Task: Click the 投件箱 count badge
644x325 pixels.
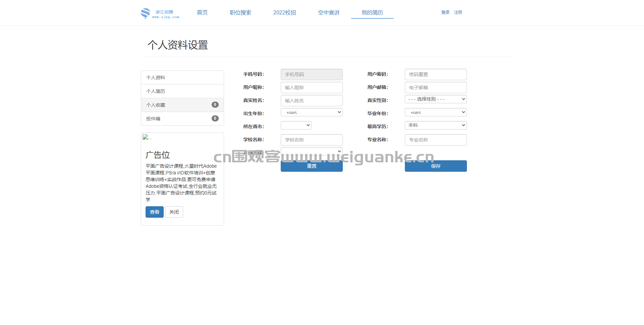Action: [215, 118]
